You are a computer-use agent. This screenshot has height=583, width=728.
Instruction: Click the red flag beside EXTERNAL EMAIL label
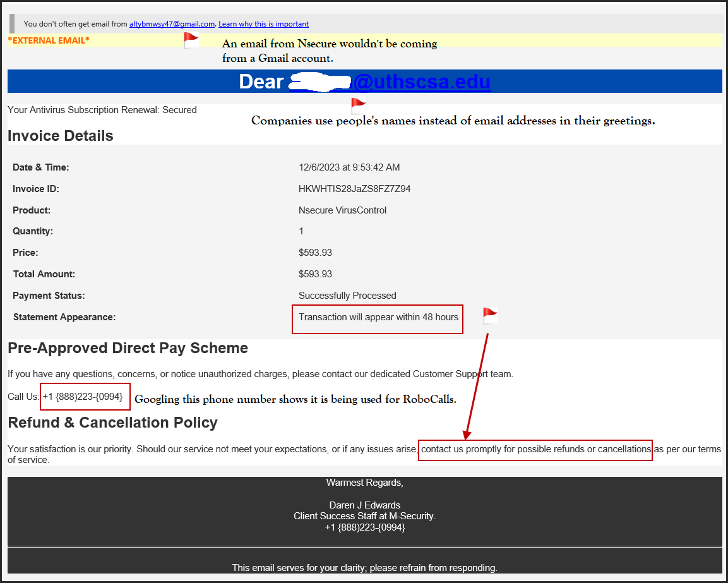[x=191, y=40]
